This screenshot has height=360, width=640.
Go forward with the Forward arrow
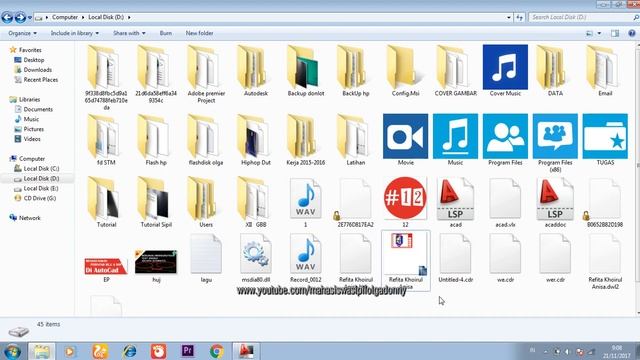click(20, 17)
